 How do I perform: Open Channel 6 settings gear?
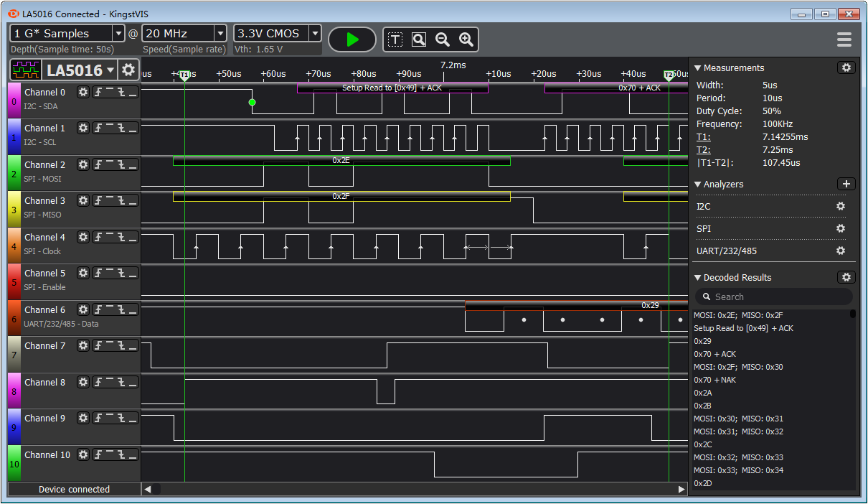point(83,309)
